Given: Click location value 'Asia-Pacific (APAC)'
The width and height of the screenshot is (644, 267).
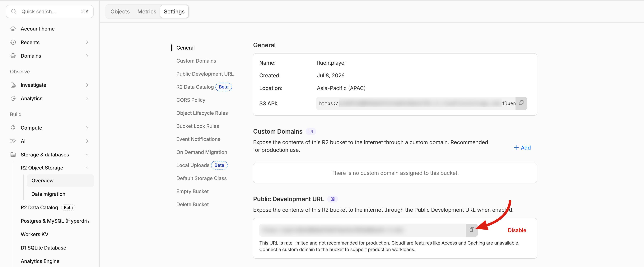Looking at the screenshot, I should tap(341, 88).
